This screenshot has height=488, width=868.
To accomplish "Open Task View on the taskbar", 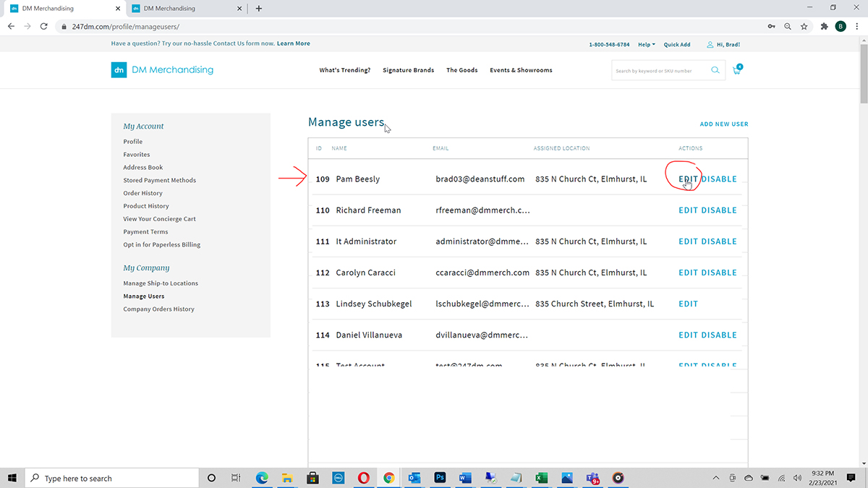I will click(236, 478).
